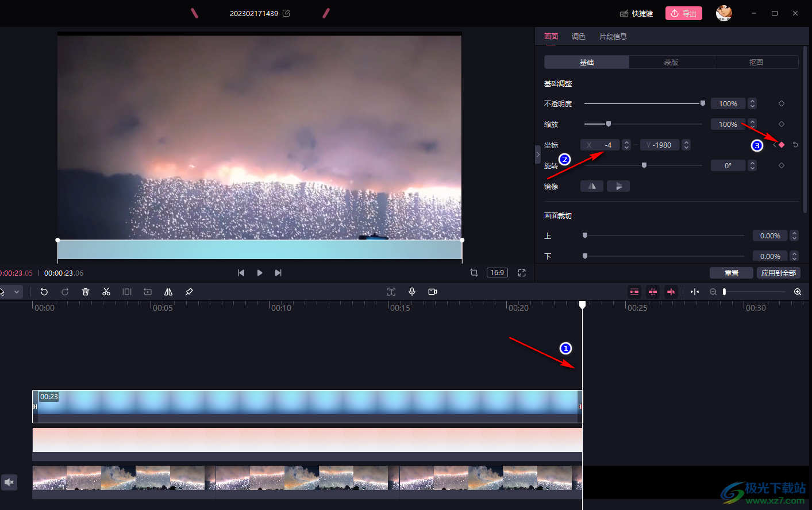Screen dimensions: 812x510
Task: Click the X coordinate stepper arrows
Action: 626,145
